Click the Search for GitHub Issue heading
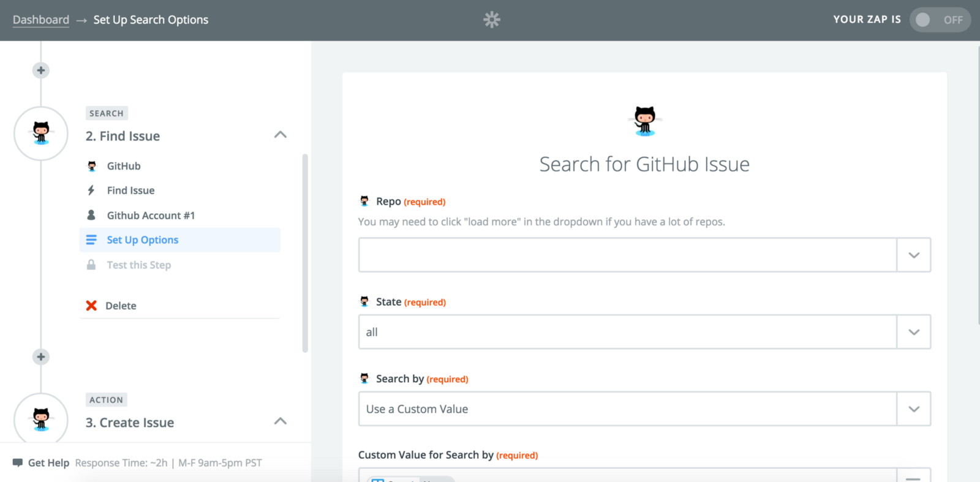Viewport: 980px width, 482px height. (x=644, y=164)
